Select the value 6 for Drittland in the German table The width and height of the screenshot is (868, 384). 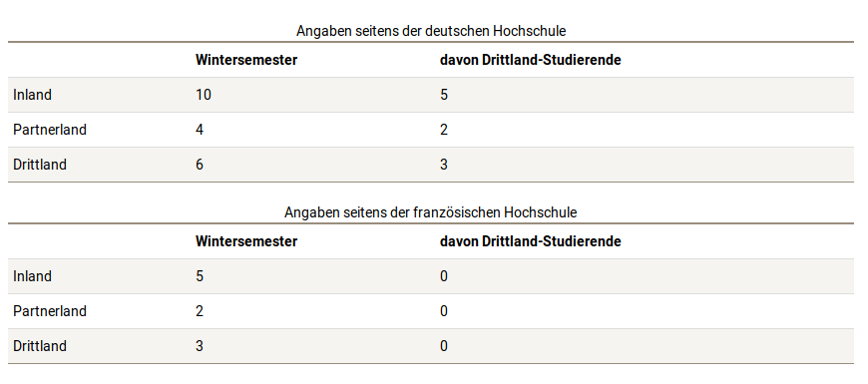200,165
